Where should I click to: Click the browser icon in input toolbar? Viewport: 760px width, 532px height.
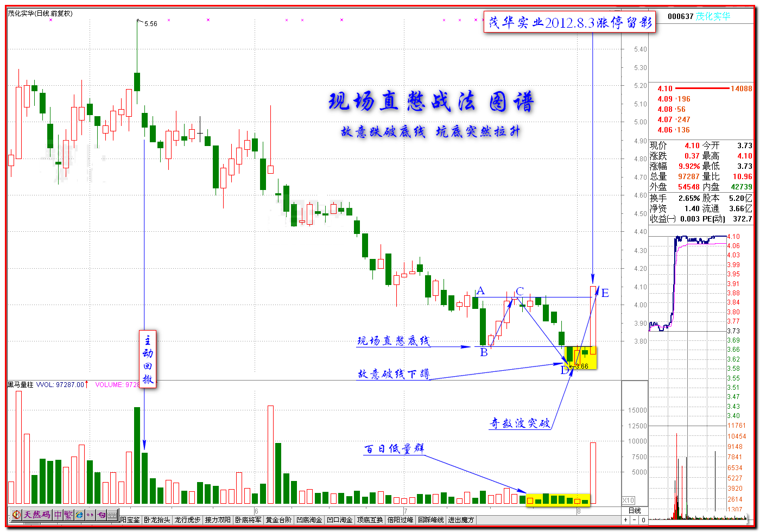click(79, 515)
